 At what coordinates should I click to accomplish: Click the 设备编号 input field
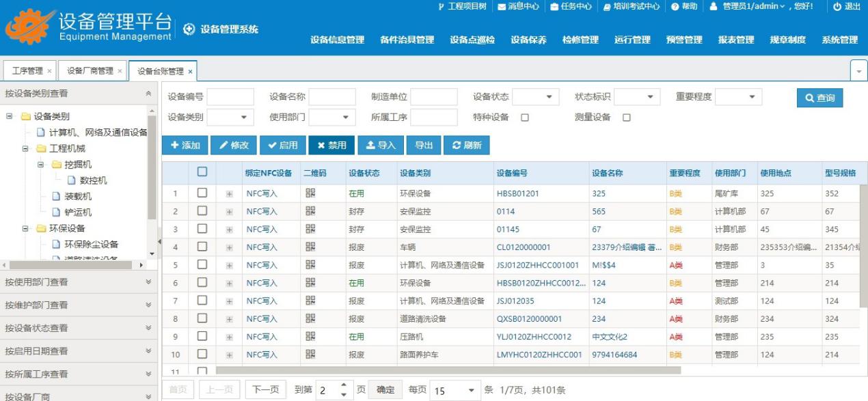[230, 97]
